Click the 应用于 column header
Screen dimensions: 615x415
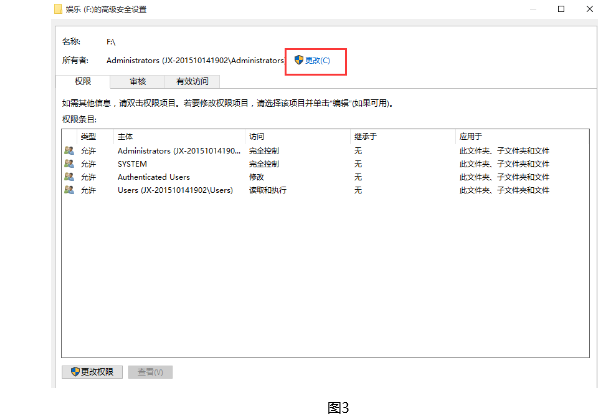click(470, 135)
